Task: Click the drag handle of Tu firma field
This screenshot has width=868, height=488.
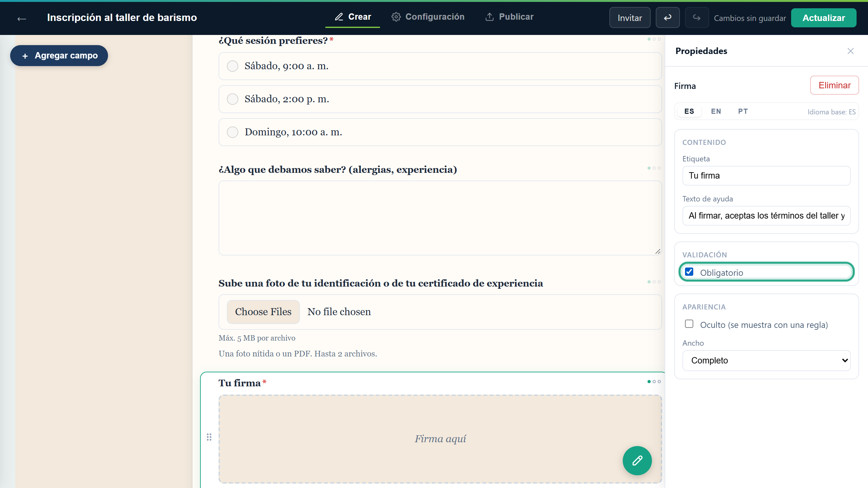Action: click(x=209, y=437)
